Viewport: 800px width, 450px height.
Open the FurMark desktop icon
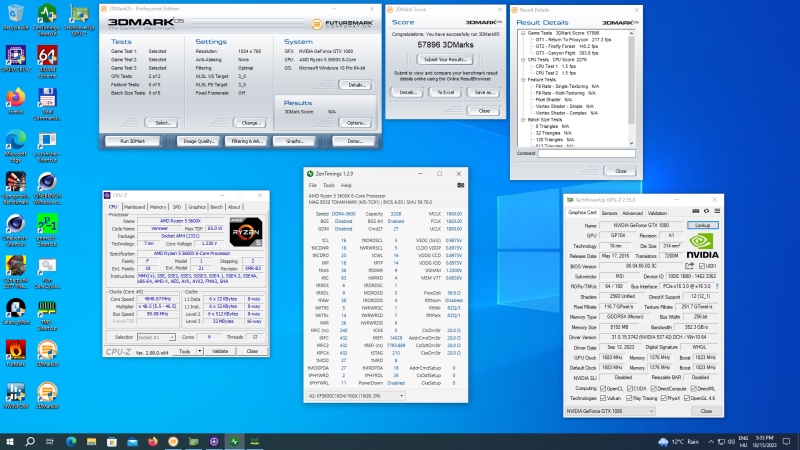(16, 353)
